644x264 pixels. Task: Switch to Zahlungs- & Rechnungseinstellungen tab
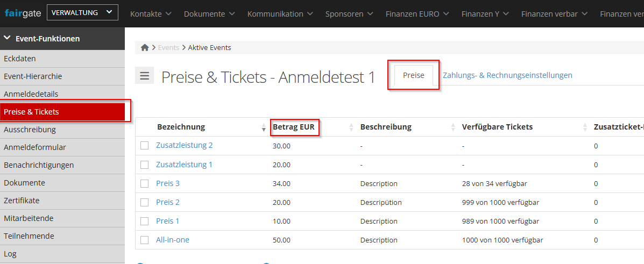[507, 76]
